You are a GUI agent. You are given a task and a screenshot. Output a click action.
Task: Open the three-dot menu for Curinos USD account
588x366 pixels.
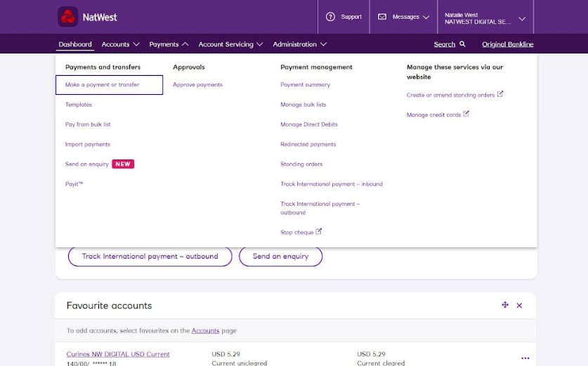click(x=525, y=358)
